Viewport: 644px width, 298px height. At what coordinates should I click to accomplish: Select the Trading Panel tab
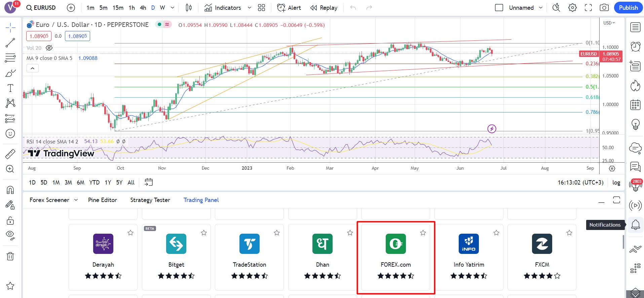[x=201, y=200]
